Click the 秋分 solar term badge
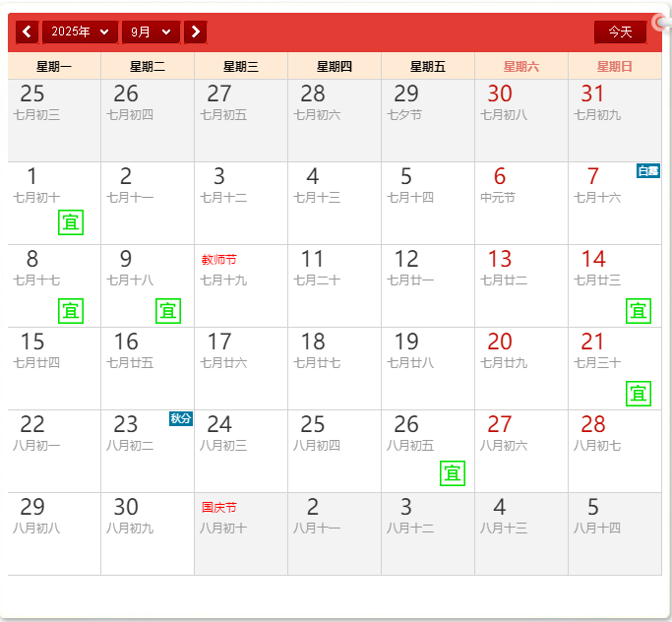Image resolution: width=672 pixels, height=622 pixels. (181, 419)
